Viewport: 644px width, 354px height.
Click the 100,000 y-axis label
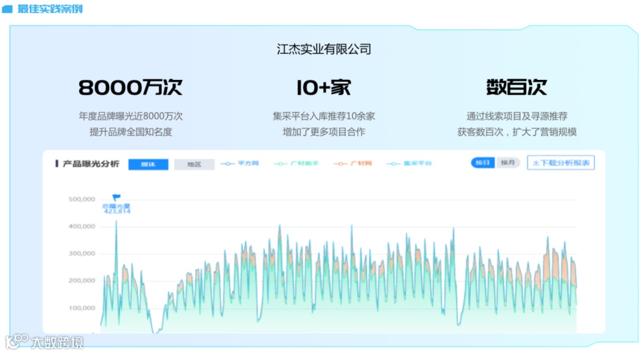pyautogui.click(x=82, y=308)
